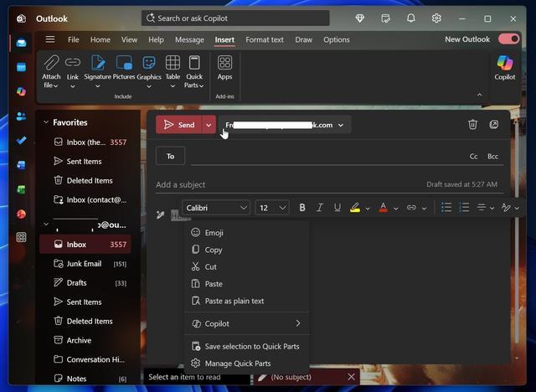Select Manage Quick Parts
536x392 pixels.
246,364
